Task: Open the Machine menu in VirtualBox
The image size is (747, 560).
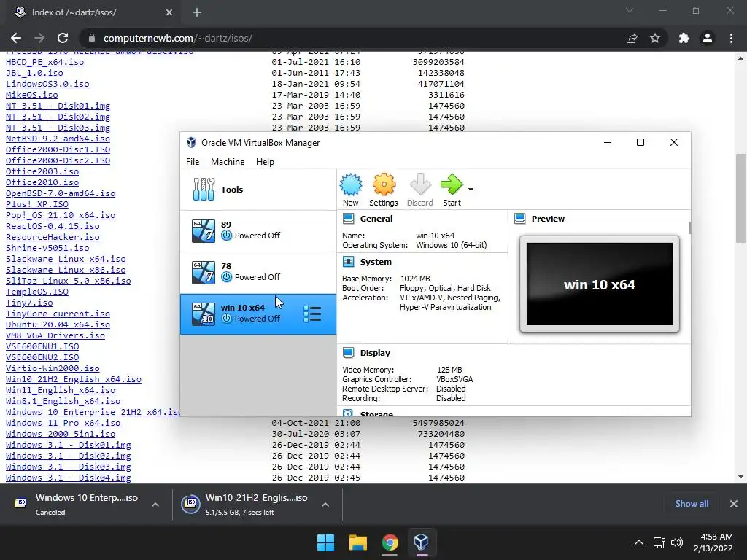Action: (228, 162)
